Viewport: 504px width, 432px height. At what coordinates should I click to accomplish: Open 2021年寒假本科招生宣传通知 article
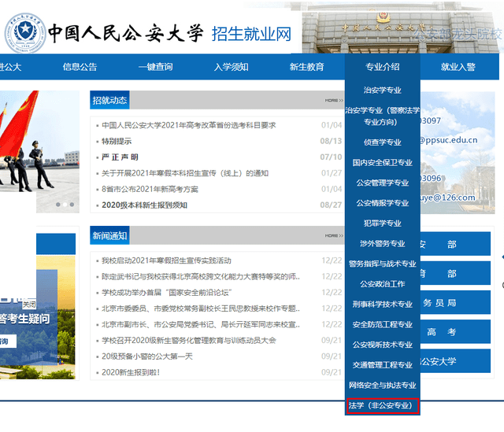185,173
